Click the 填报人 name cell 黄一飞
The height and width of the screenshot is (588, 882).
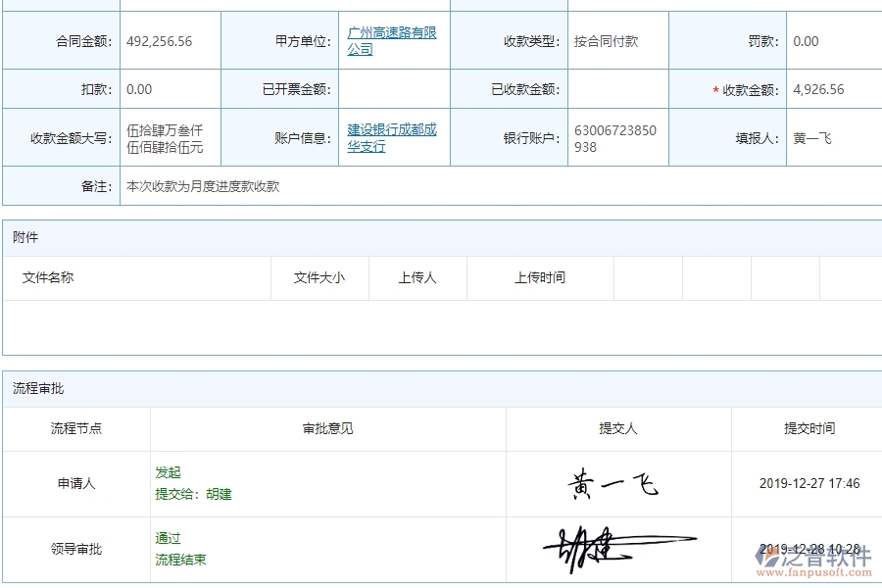point(814,136)
